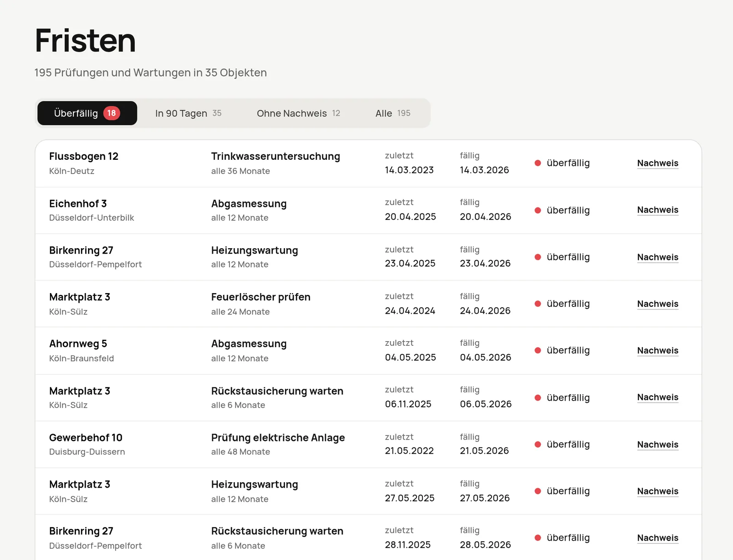Click the last date 24.04.2024

[x=410, y=310]
